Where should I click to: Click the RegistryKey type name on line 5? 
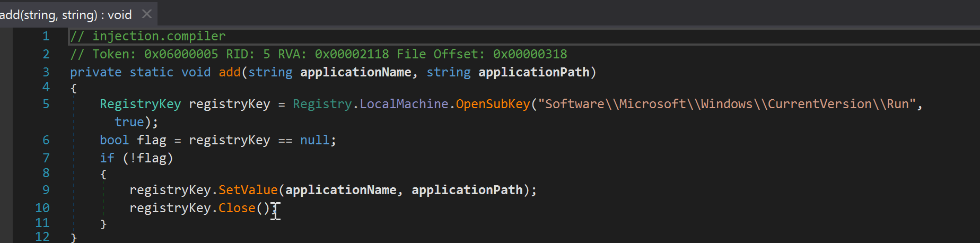[x=140, y=104]
